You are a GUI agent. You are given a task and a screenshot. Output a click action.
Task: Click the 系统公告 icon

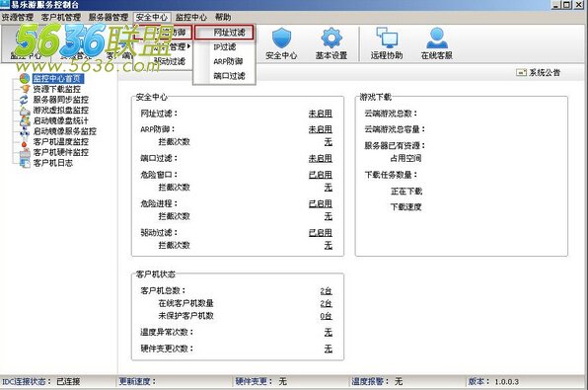click(521, 72)
